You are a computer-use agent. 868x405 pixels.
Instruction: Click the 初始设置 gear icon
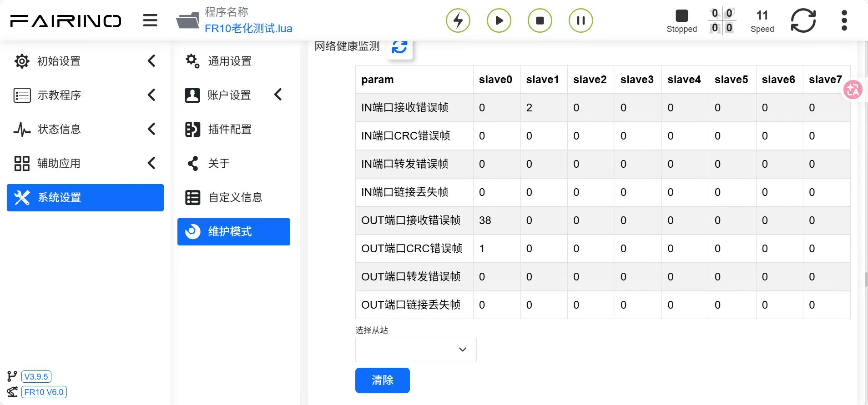[22, 61]
